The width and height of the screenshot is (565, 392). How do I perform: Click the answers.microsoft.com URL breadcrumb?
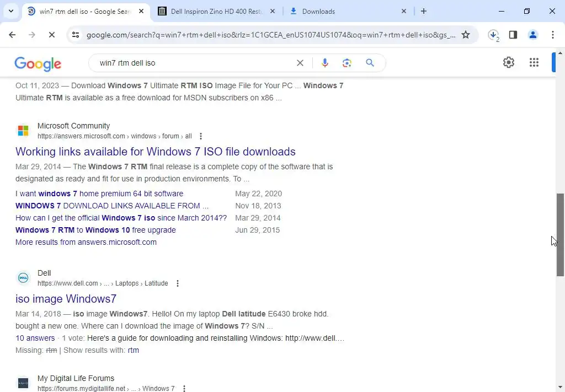click(115, 136)
